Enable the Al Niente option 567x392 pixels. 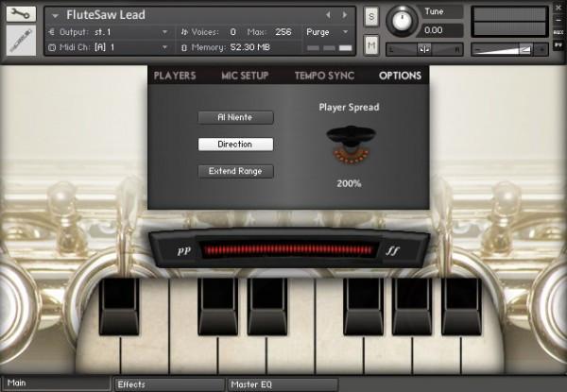click(235, 117)
